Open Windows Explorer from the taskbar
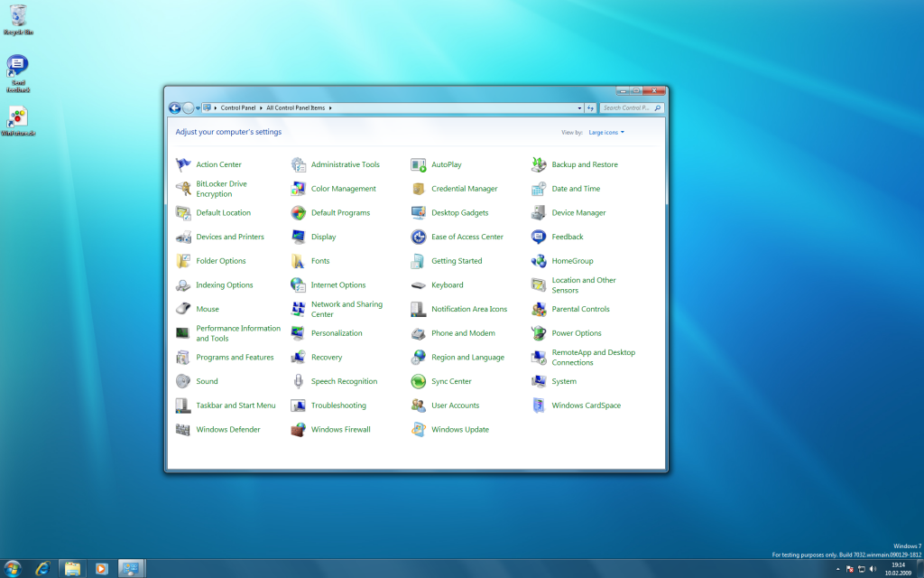 point(72,569)
